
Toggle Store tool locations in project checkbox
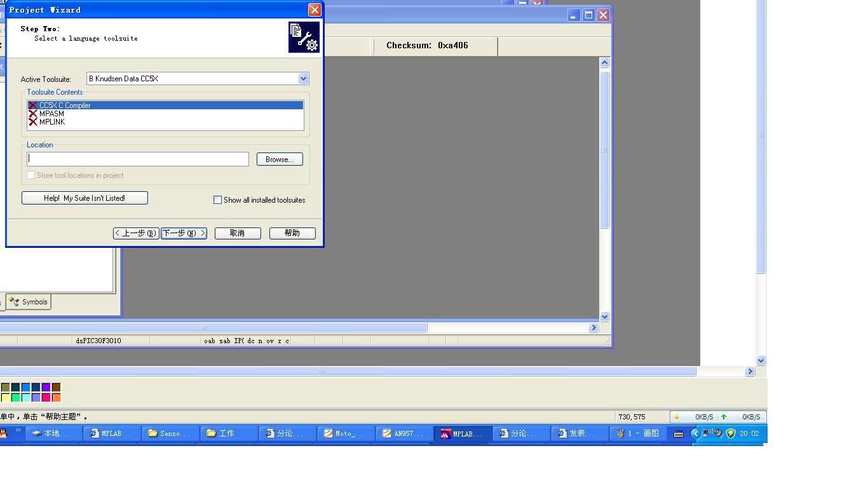pos(31,175)
